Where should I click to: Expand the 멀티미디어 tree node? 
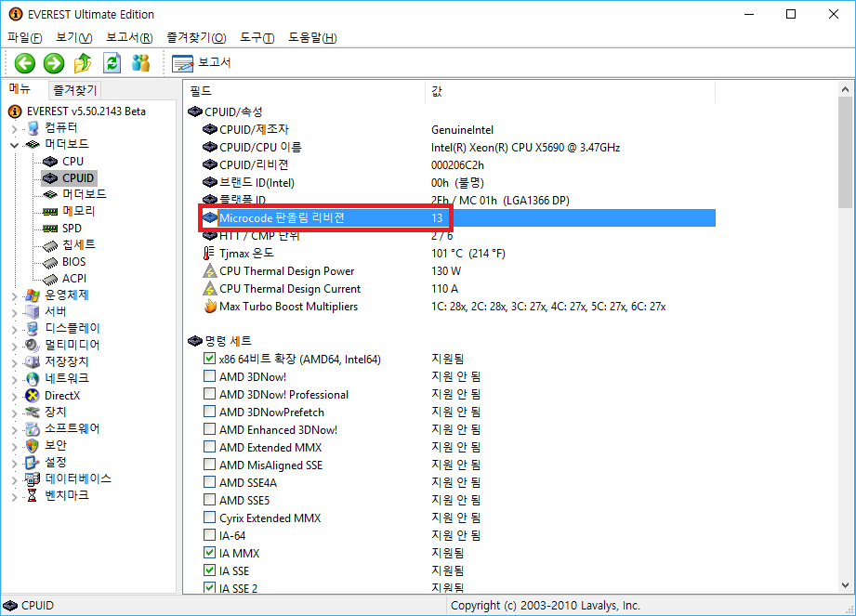[15, 346]
